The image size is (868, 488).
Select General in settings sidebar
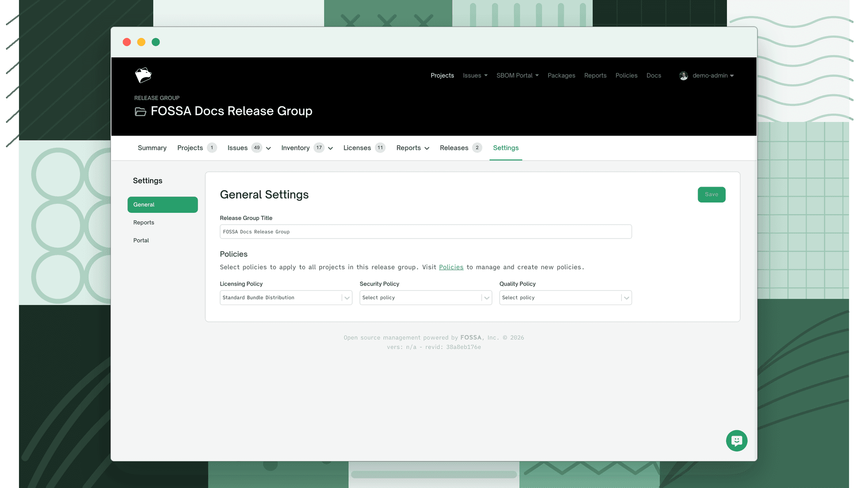point(163,205)
